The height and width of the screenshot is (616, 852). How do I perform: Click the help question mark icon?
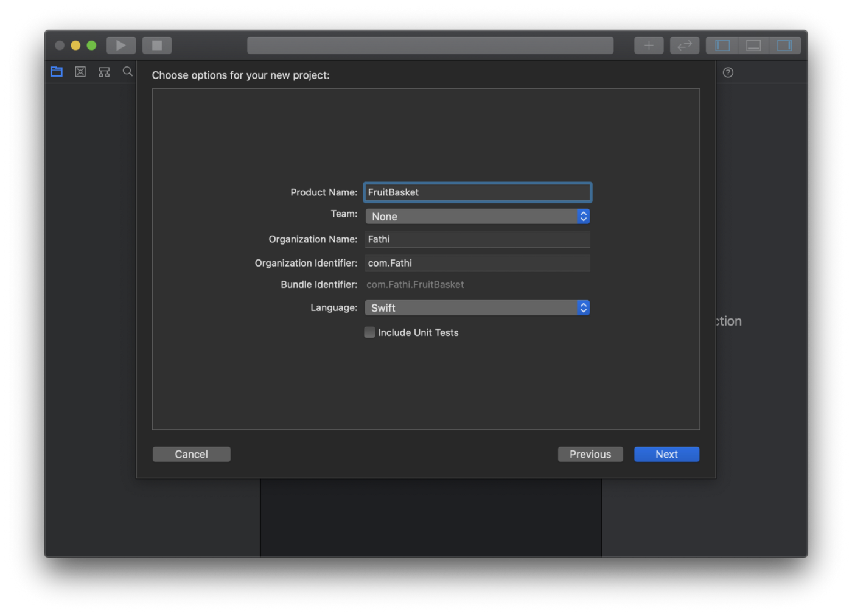point(728,72)
